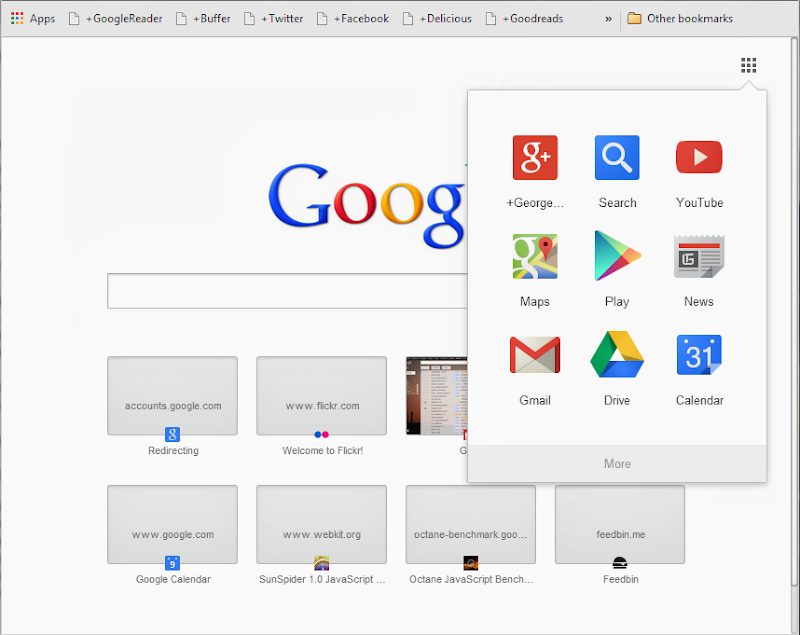Open the octane-benchmark thumbnail tile

tap(470, 524)
